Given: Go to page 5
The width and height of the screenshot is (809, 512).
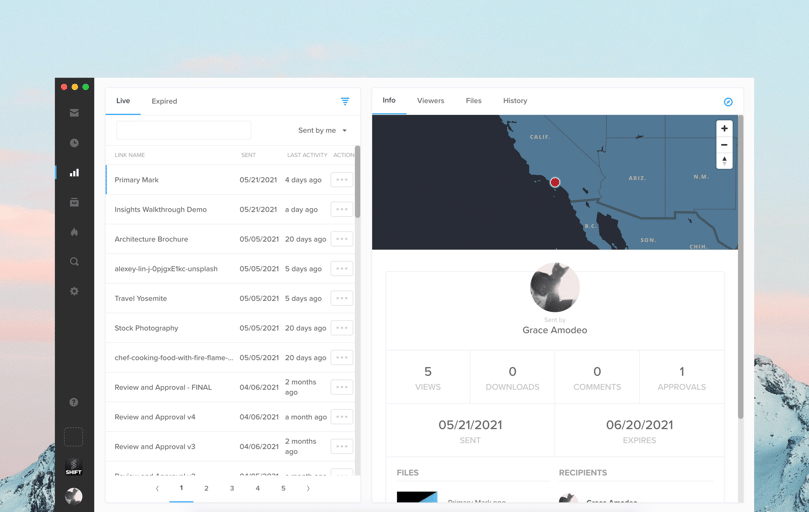Looking at the screenshot, I should click(283, 488).
